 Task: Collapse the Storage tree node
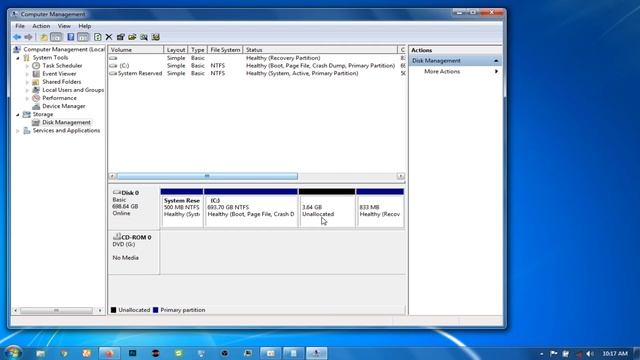(x=18, y=115)
